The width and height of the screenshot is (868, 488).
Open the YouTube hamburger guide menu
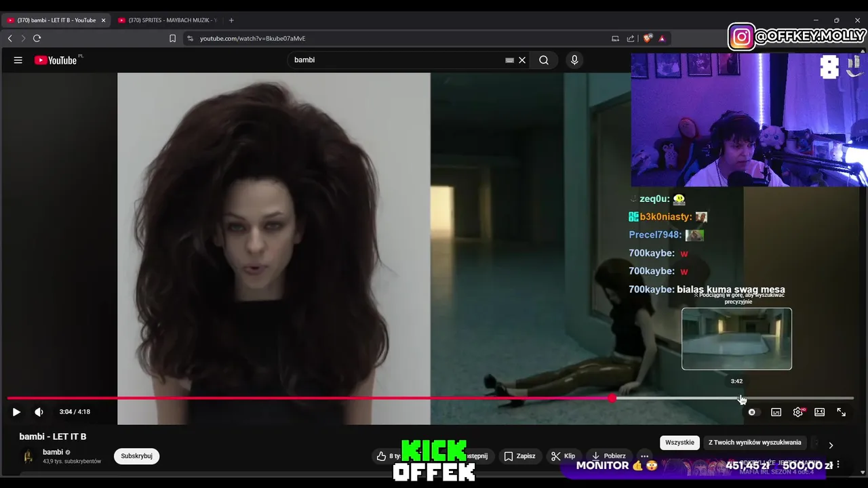18,60
